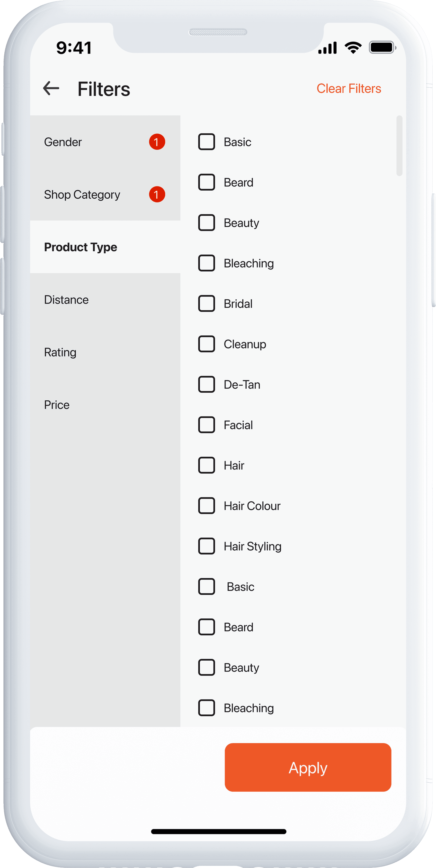
Task: Tap the battery status icon
Action: (382, 47)
